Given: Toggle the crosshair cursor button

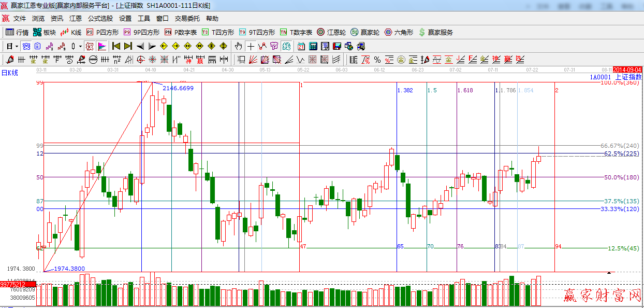Looking at the screenshot, I should (x=251, y=46).
